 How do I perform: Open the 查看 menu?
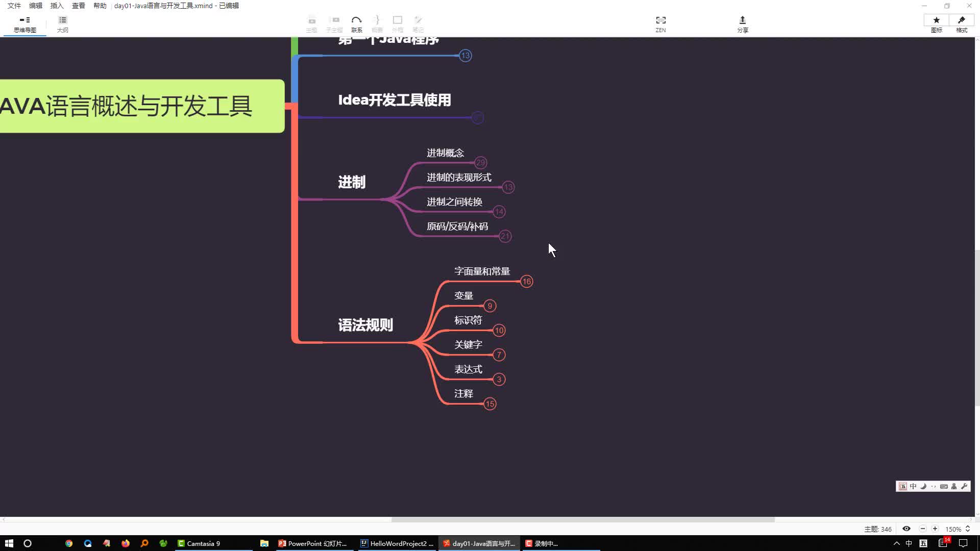point(79,6)
